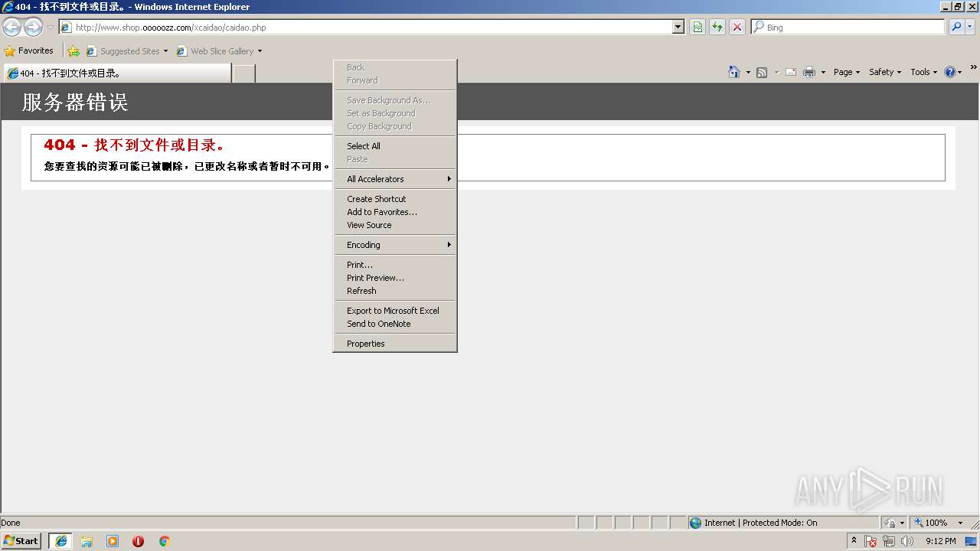The image size is (980, 551).
Task: Expand Print options dropdown arrow
Action: click(823, 72)
